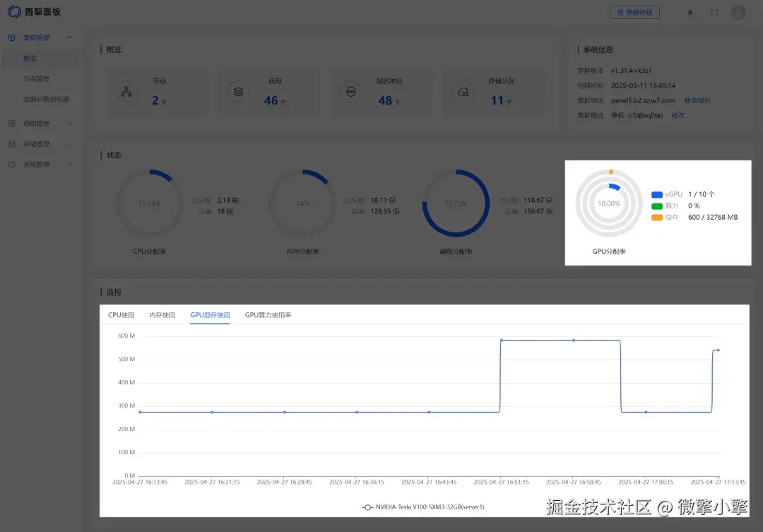Open the domain count "48" value
Viewport: 763px width, 532px height.
pyautogui.click(x=385, y=101)
